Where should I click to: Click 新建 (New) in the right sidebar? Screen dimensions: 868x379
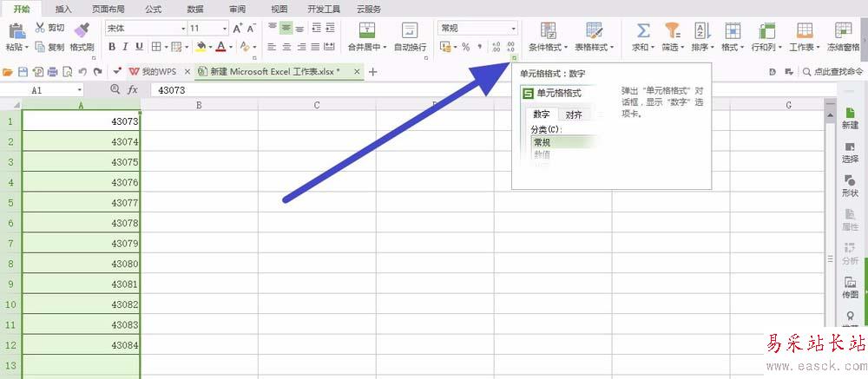[x=851, y=119]
